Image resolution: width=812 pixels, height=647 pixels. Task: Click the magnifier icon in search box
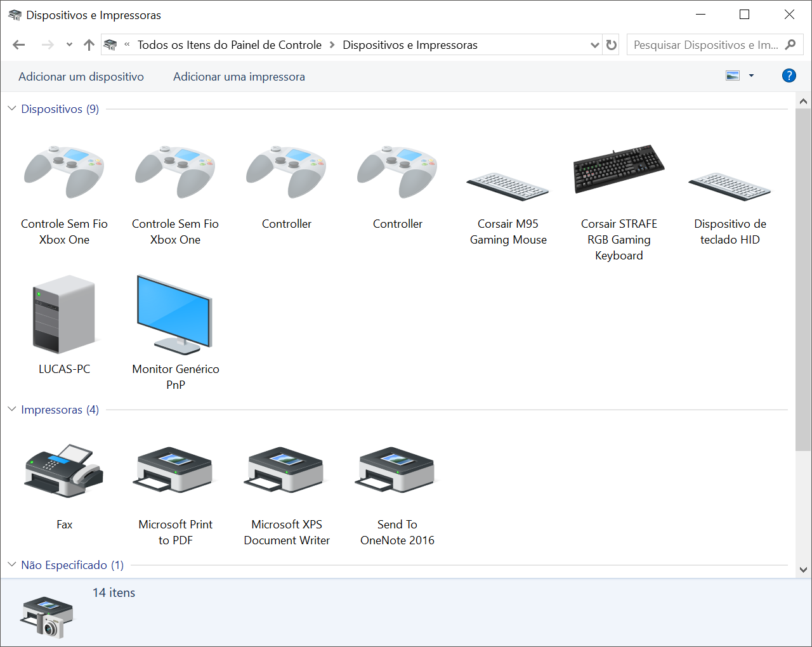[x=790, y=44]
